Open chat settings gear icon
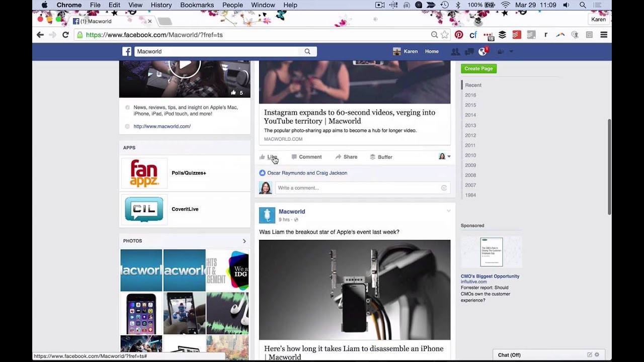 597,355
